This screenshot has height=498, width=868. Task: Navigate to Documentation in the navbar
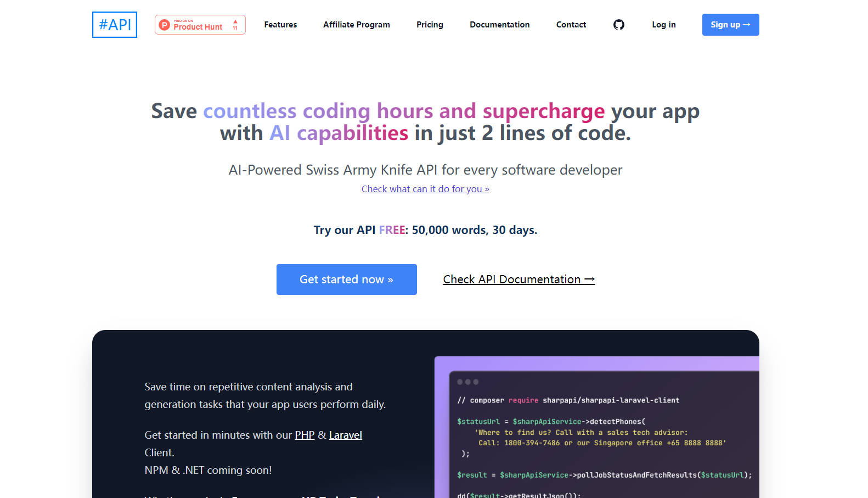[x=499, y=25]
